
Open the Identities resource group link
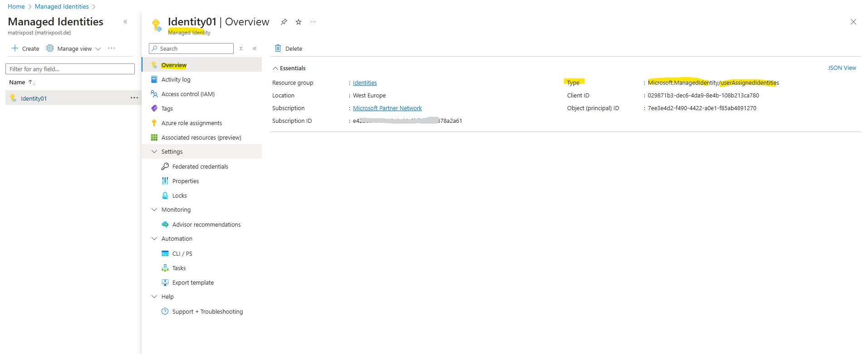(x=365, y=82)
